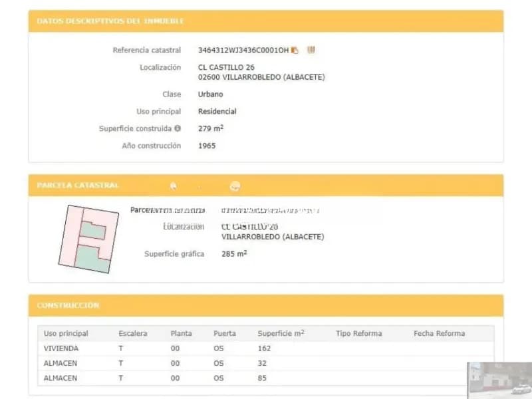
Task: Open the cadastral parcel plot thumbnail
Action: [88, 239]
